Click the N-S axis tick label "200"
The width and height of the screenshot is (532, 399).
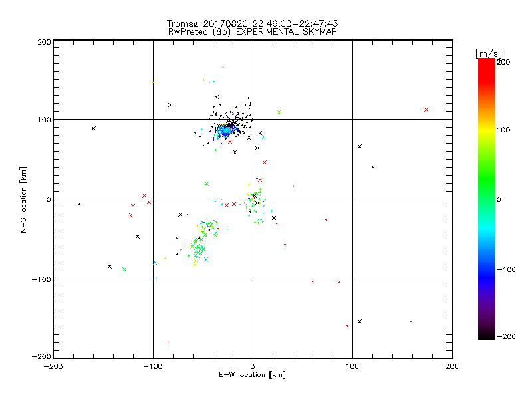click(x=44, y=42)
